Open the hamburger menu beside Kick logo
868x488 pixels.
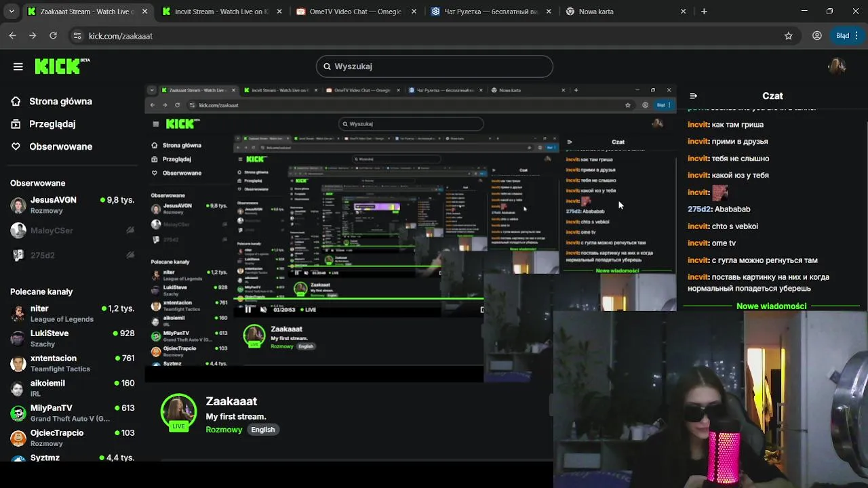coord(18,66)
